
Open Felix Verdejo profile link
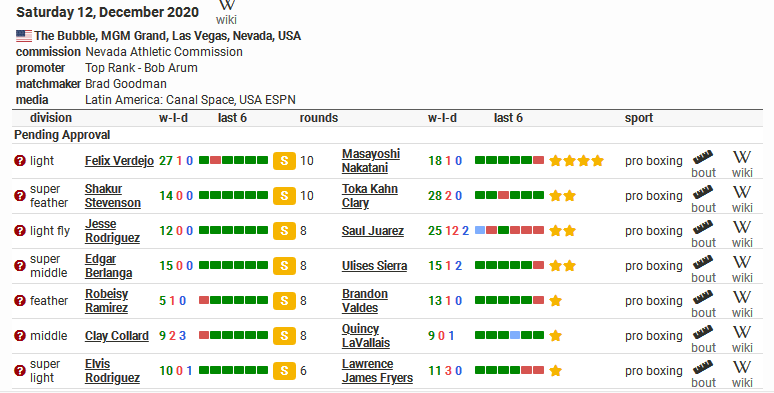click(119, 161)
